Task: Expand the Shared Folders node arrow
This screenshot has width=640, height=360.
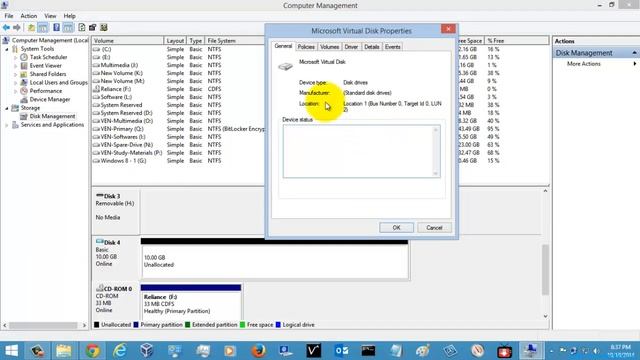Action: [x=16, y=74]
